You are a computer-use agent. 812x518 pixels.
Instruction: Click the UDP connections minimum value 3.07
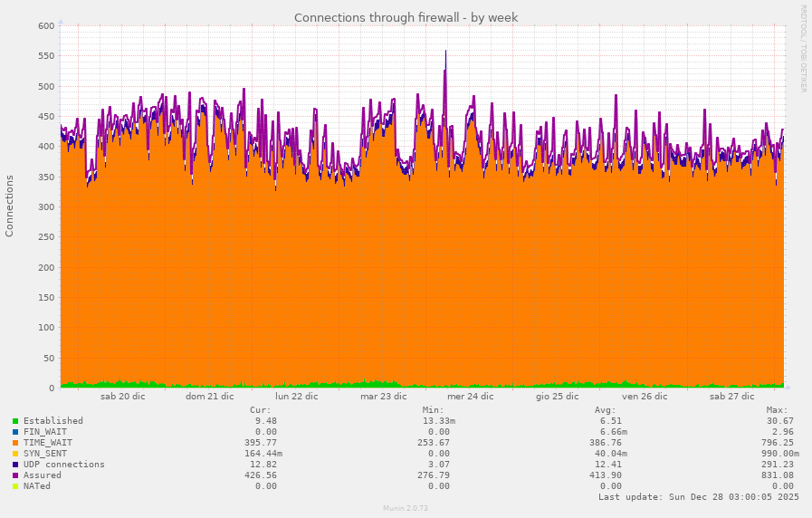tap(439, 465)
